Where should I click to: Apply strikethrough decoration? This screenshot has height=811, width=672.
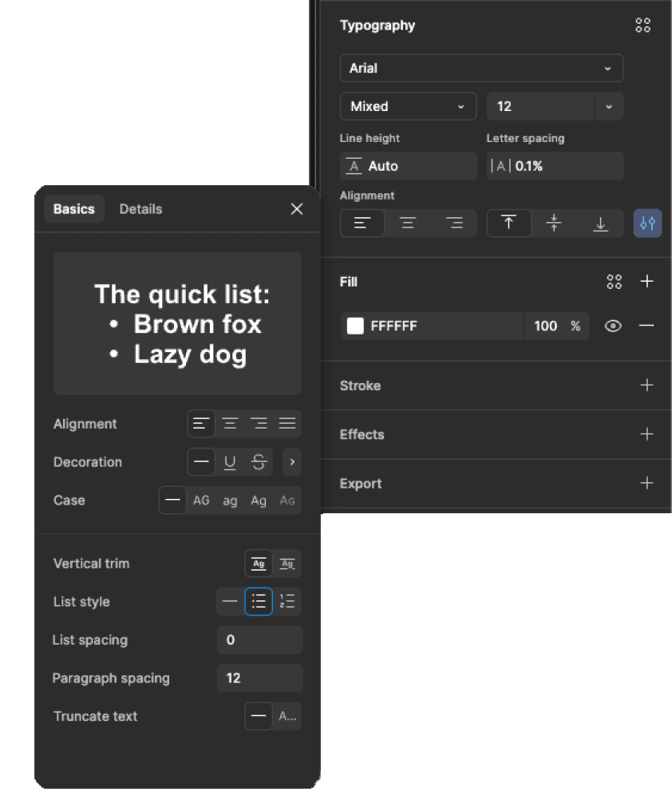point(259,462)
